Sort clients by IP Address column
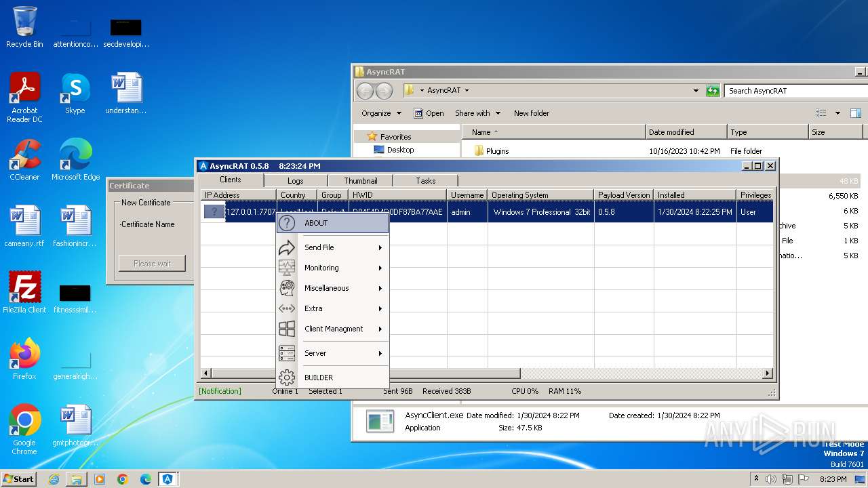This screenshot has height=488, width=868. click(238, 195)
